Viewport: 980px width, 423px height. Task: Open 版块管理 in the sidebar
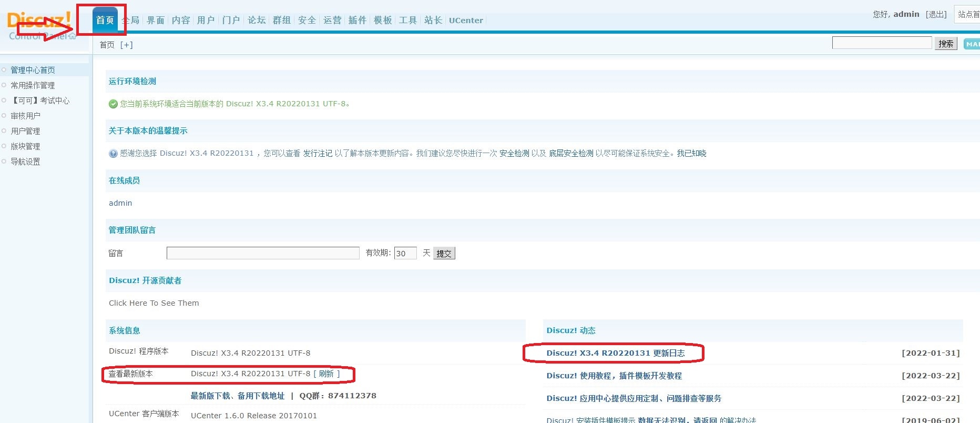tap(25, 146)
